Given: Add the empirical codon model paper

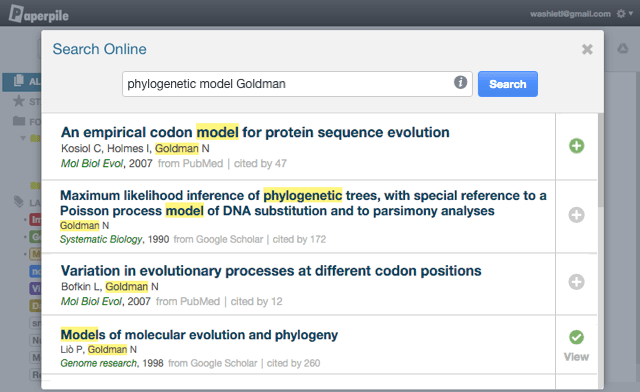Looking at the screenshot, I should click(x=576, y=146).
